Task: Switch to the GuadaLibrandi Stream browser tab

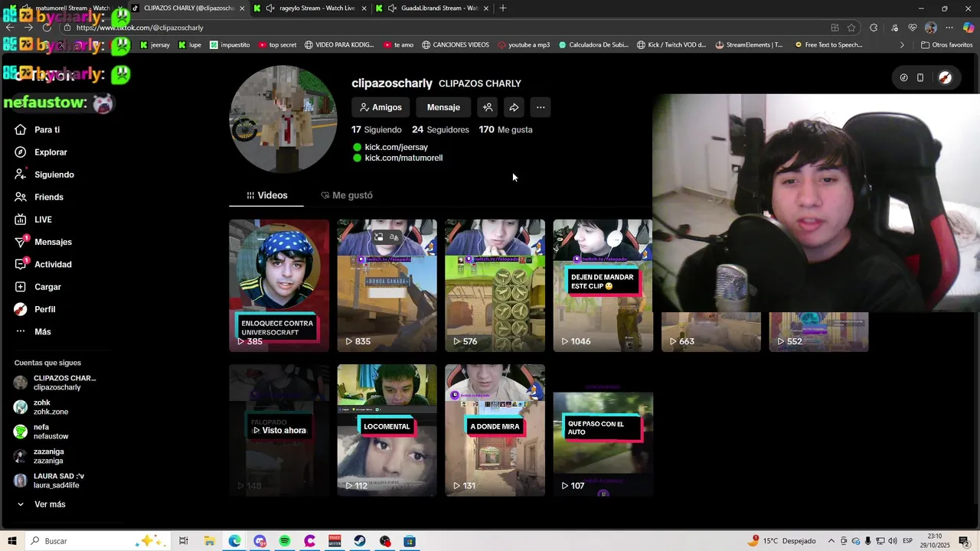Action: (433, 8)
